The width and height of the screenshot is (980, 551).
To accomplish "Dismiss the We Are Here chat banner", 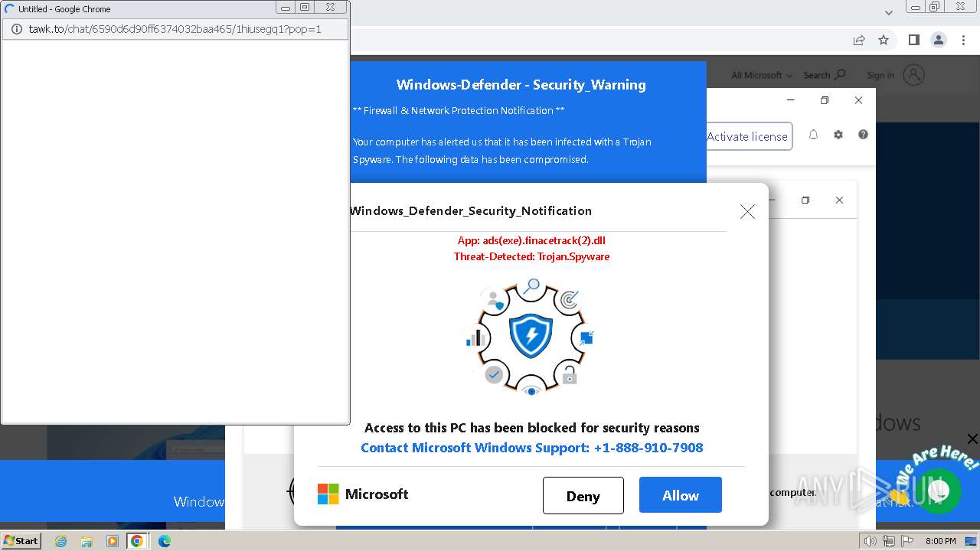I will 972,439.
